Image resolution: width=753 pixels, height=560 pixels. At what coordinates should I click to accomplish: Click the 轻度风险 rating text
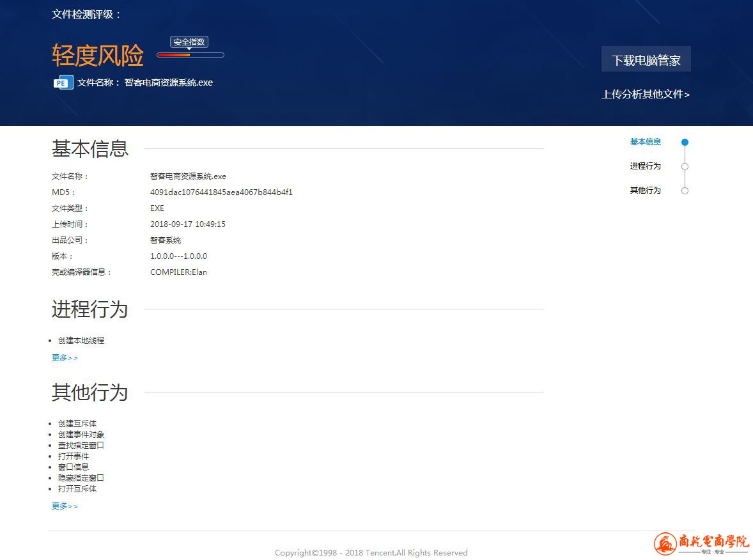[97, 56]
